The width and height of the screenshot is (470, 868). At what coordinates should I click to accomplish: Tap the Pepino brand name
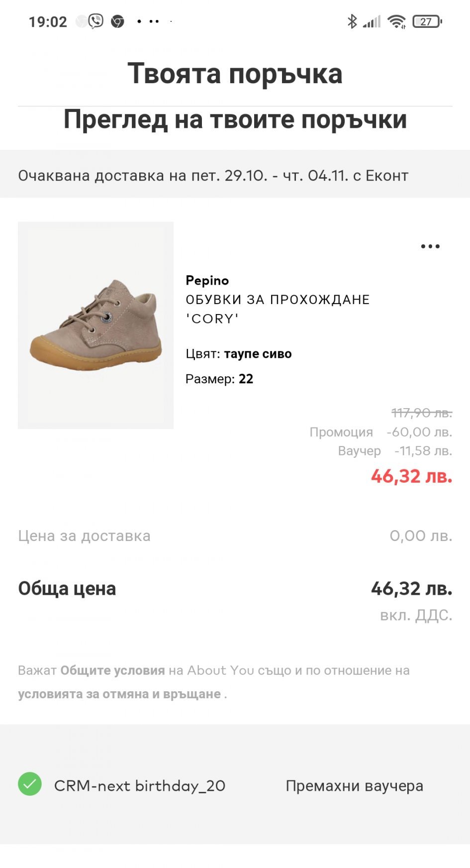[207, 280]
